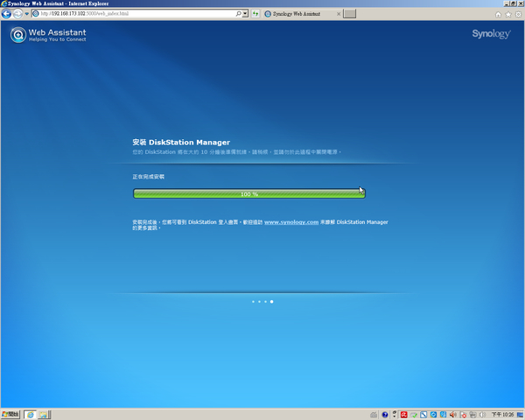
Task: Open the www.synology.com link
Action: coord(291,222)
